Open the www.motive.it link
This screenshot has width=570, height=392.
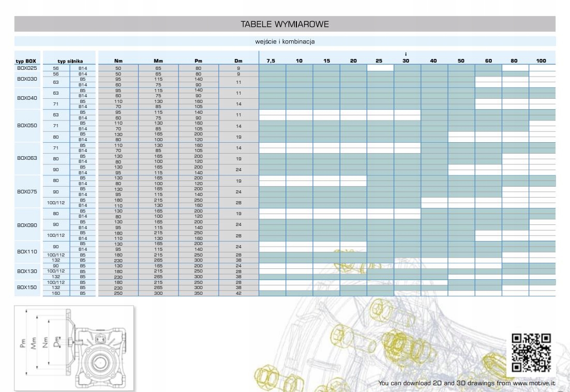[x=534, y=383]
